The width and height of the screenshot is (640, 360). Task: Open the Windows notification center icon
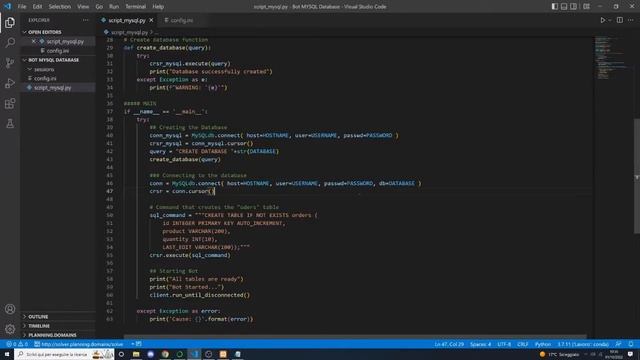pos(631,354)
